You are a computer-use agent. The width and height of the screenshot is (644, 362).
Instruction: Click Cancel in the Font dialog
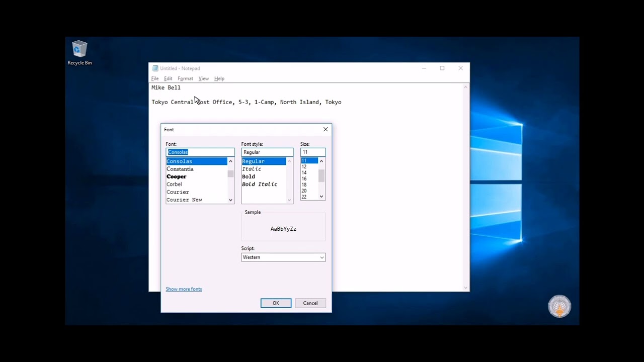click(x=310, y=303)
